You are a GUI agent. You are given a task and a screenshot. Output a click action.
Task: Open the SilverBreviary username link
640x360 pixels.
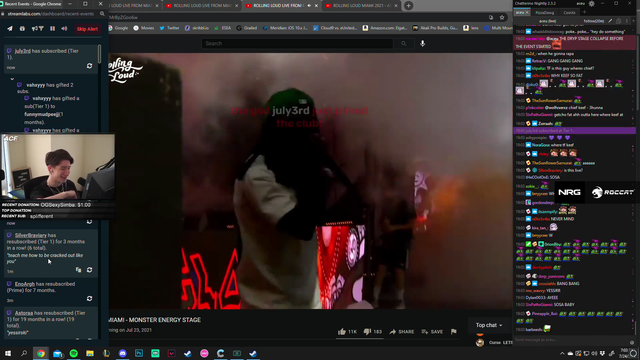(31, 235)
